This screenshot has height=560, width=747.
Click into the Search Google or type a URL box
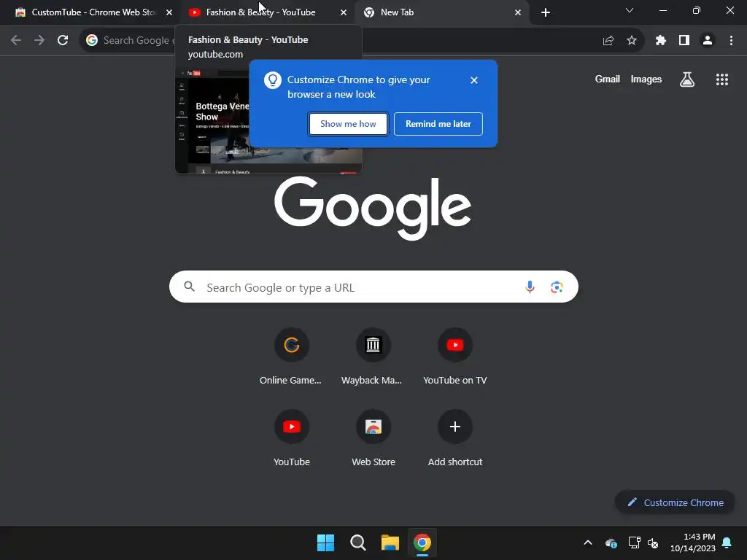[x=373, y=287]
